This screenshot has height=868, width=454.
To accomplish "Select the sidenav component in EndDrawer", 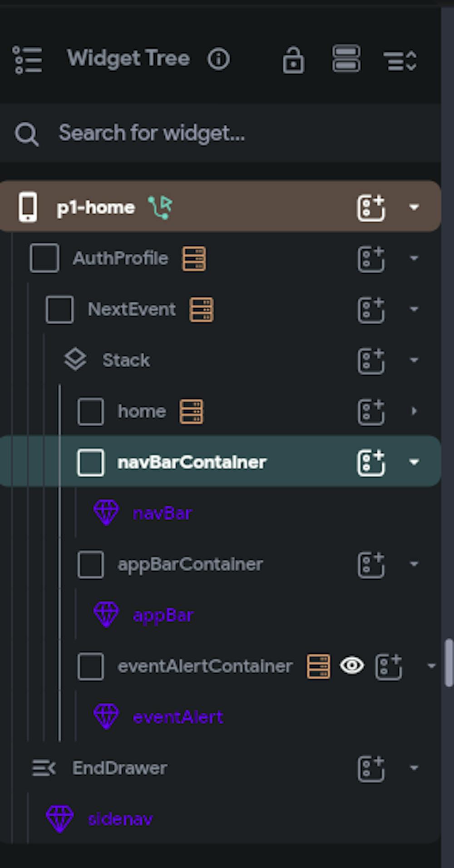I will pos(120,819).
